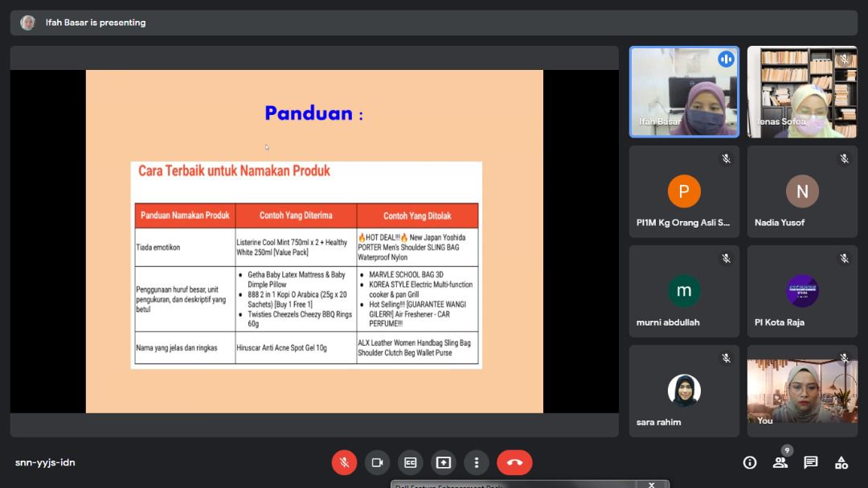This screenshot has width=868, height=488.
Task: Toggle the camera button off
Action: (x=377, y=462)
